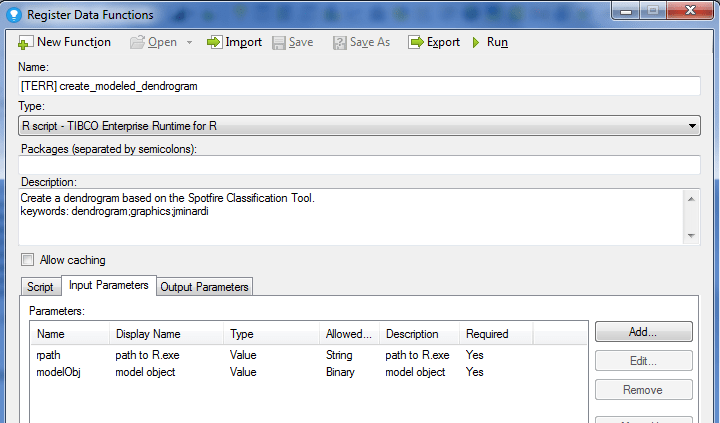Click the Run toolbar label
The image size is (720, 423).
pyautogui.click(x=497, y=42)
